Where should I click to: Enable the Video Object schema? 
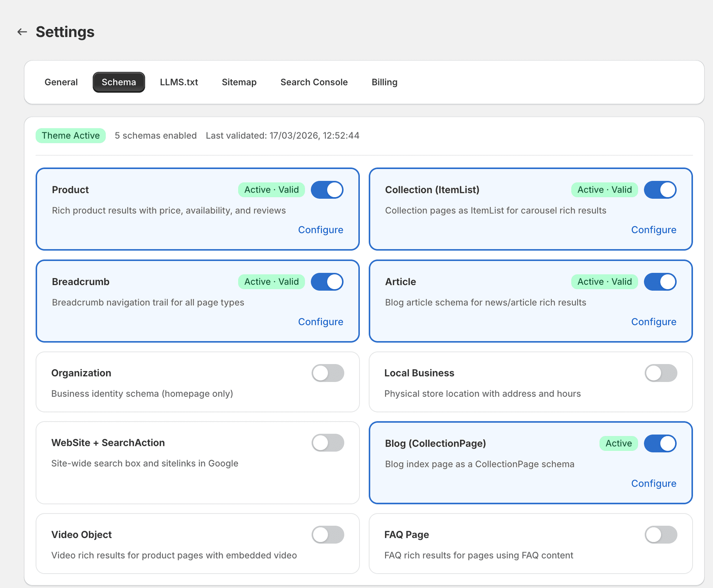[328, 535]
